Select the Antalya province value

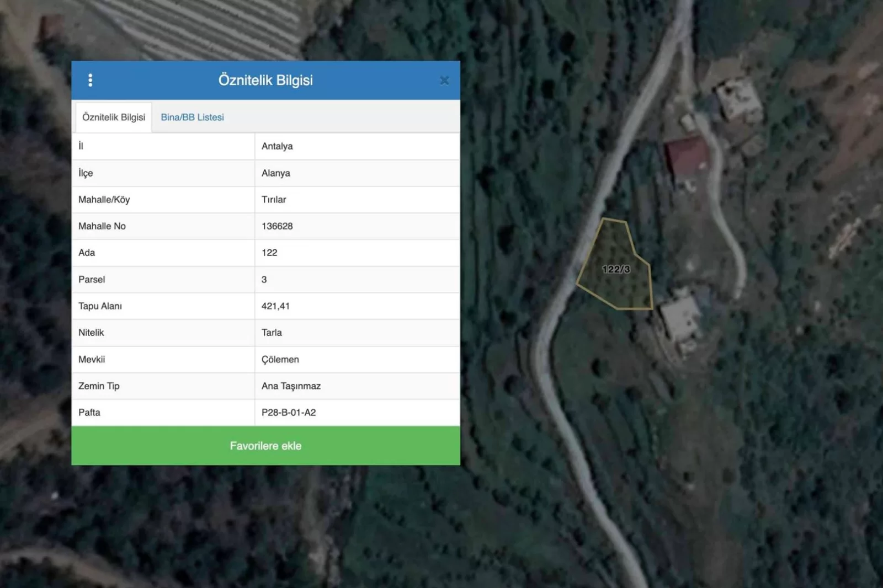(277, 146)
